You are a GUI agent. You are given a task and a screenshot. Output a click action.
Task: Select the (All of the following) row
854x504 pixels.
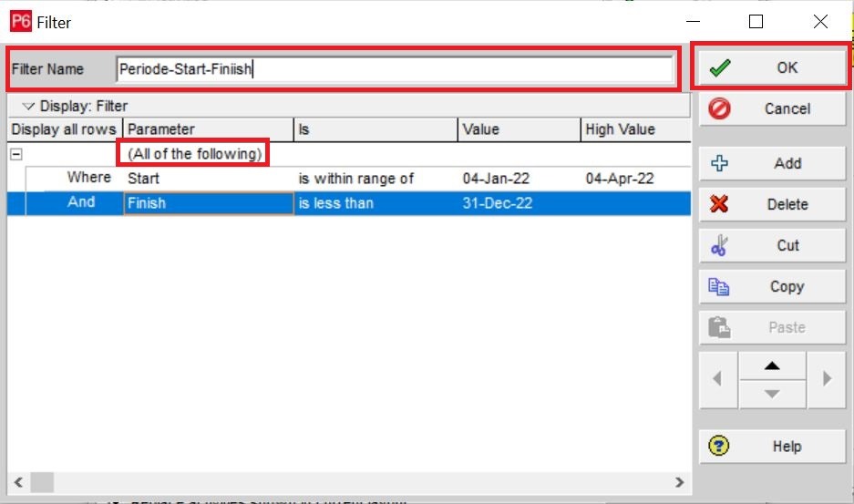[194, 154]
